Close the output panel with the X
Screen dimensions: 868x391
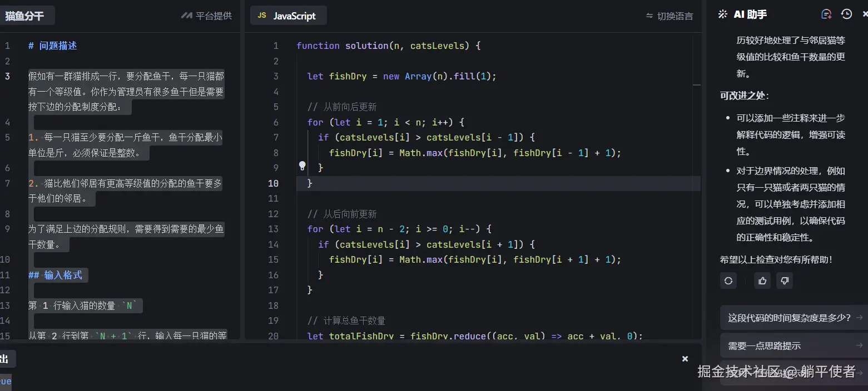click(685, 359)
